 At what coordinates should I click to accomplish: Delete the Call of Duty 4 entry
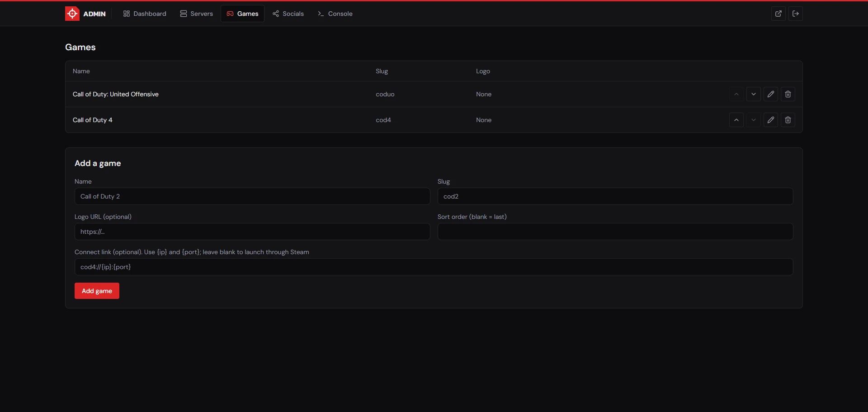pos(788,120)
